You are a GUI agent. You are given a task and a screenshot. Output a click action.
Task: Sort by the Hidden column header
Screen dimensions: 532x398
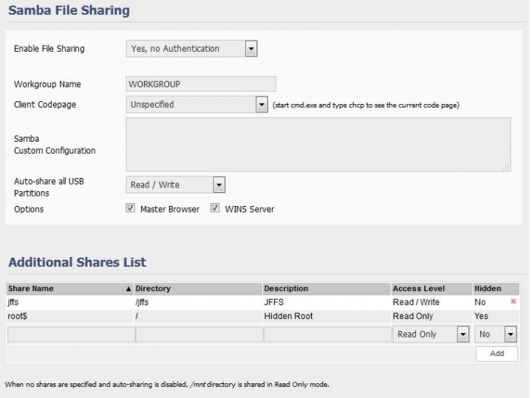tap(497, 289)
